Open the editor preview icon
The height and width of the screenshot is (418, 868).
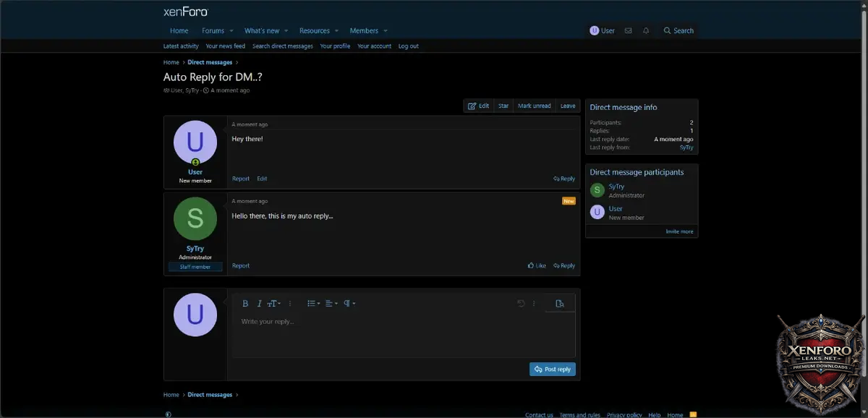click(559, 304)
